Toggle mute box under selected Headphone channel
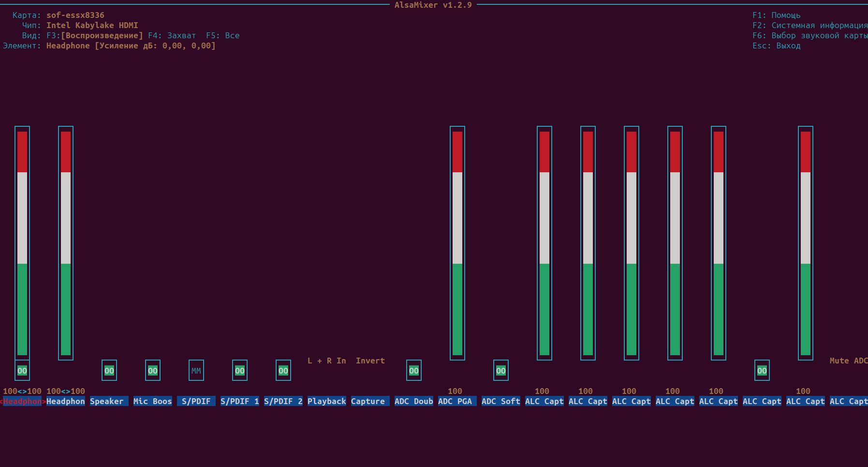Viewport: 868px width, 467px height. pos(22,371)
